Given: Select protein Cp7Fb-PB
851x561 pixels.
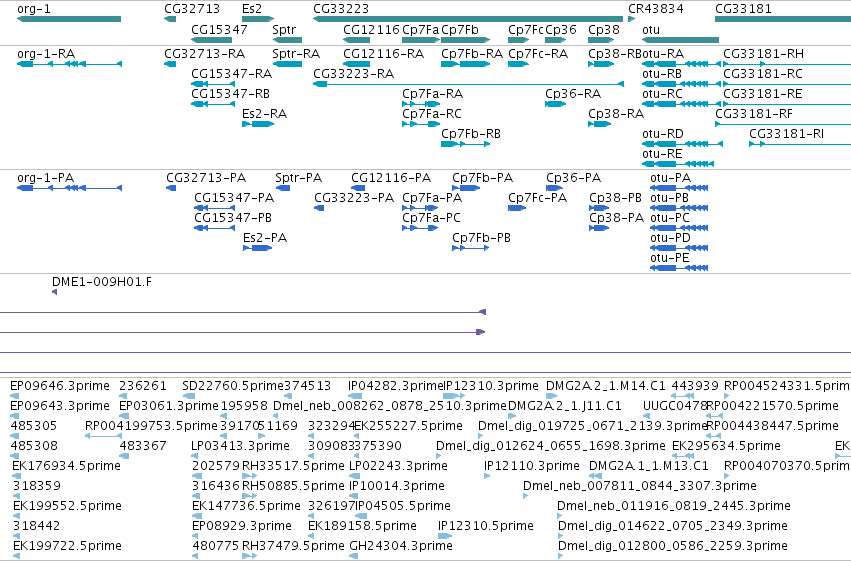Looking at the screenshot, I should (471, 248).
